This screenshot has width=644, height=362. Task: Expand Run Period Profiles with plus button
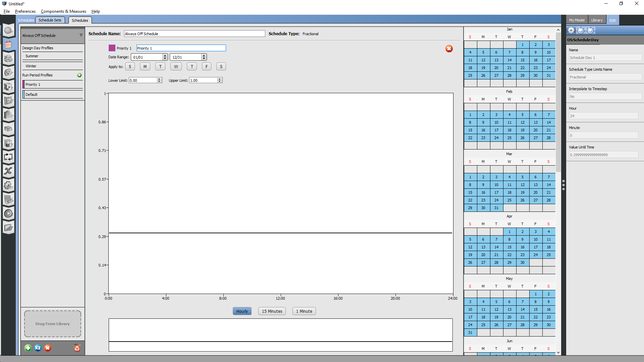click(79, 75)
